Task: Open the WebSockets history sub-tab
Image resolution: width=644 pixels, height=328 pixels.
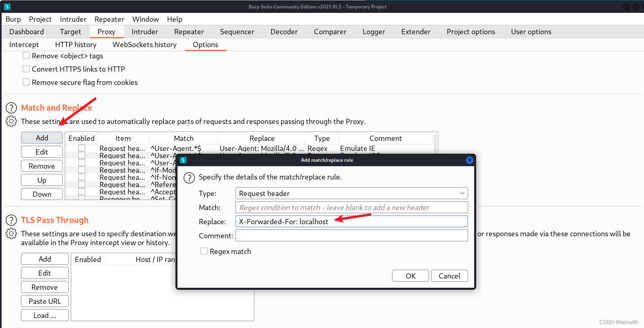Action: [x=144, y=45]
